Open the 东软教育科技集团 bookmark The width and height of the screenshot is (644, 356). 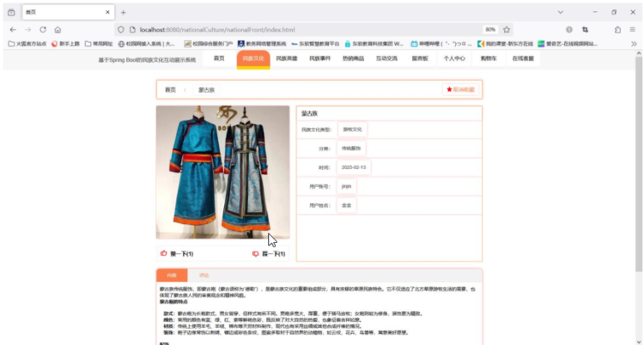(x=374, y=44)
